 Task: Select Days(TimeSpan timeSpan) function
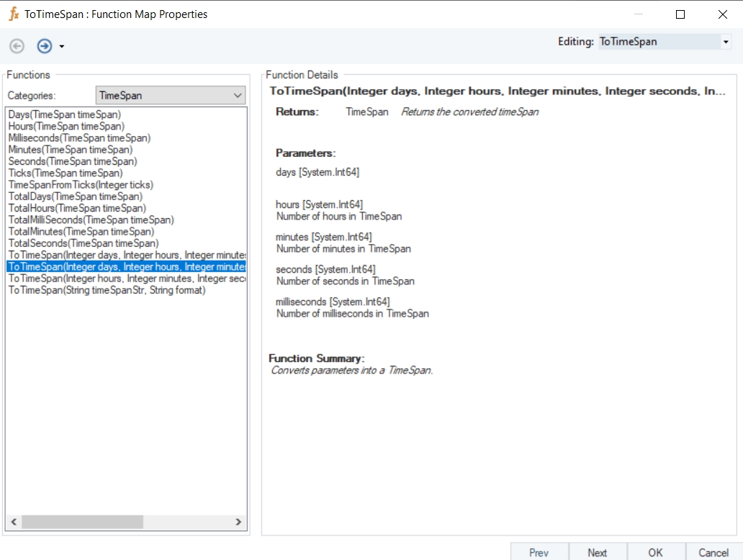click(x=65, y=114)
